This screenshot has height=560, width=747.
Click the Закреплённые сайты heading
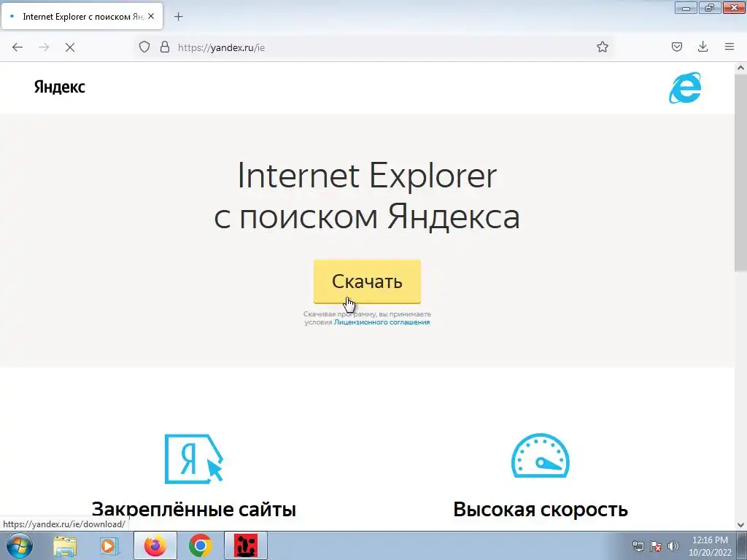193,510
